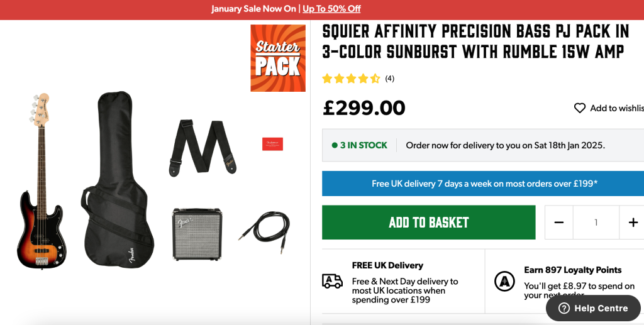Click the heart wishlist icon
644x325 pixels.
[x=580, y=108]
